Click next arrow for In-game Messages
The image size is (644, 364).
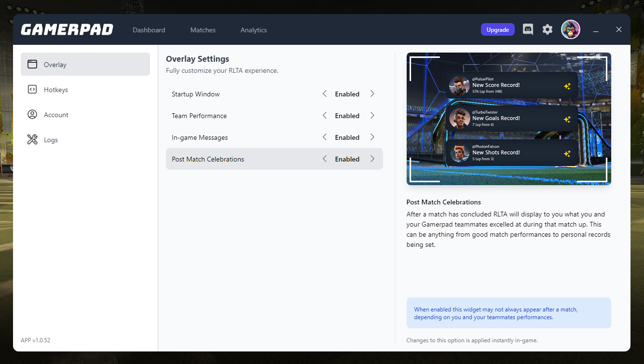[372, 137]
